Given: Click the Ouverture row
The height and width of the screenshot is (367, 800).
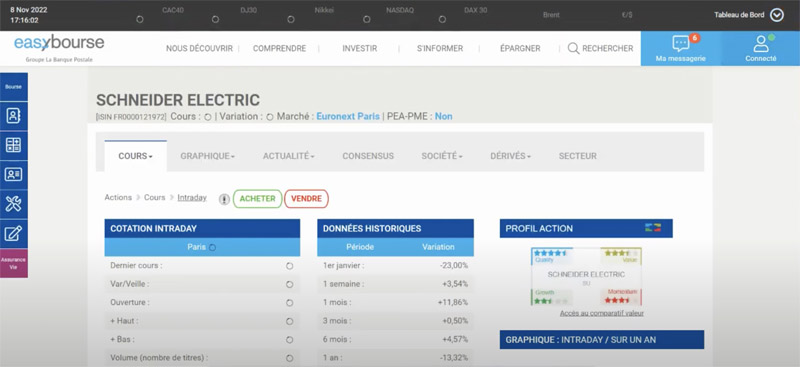Looking at the screenshot, I should click(x=202, y=303).
